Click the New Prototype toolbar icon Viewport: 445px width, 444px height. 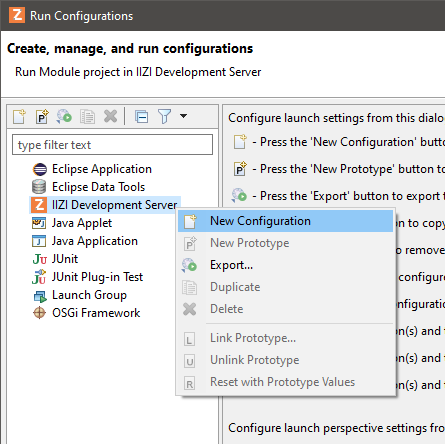42,117
